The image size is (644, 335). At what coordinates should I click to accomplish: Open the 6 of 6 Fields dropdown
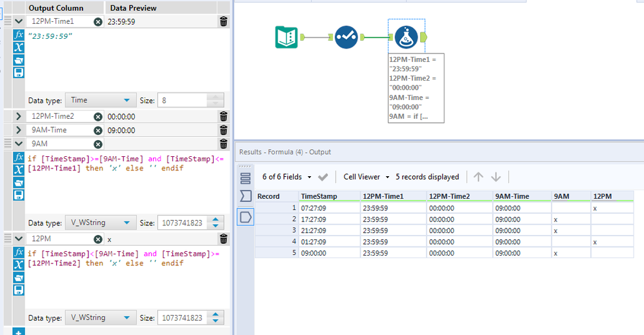click(286, 177)
